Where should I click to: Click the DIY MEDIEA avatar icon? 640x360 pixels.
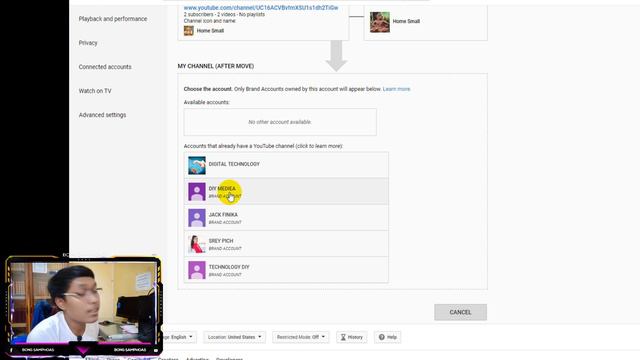point(197,191)
